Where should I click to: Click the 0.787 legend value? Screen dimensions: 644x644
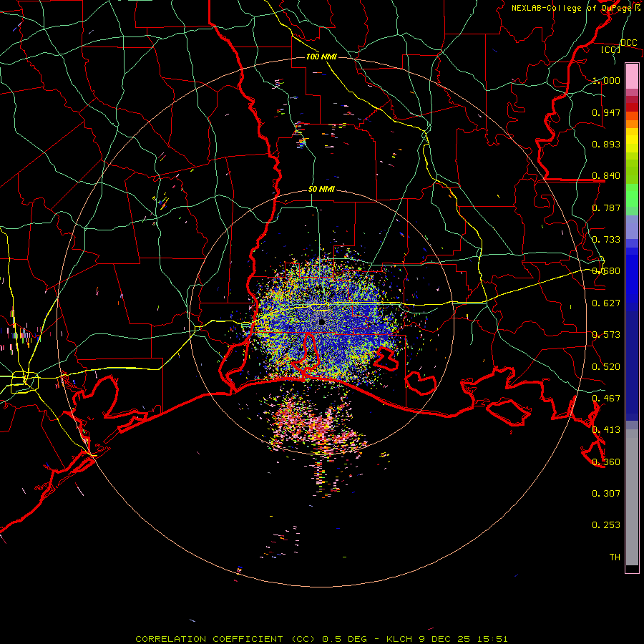[606, 208]
